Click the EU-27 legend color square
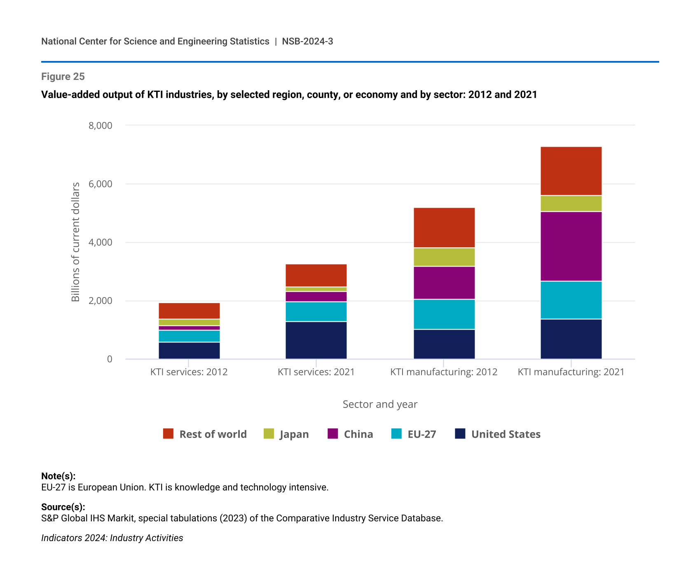The width and height of the screenshot is (700, 588). click(396, 433)
